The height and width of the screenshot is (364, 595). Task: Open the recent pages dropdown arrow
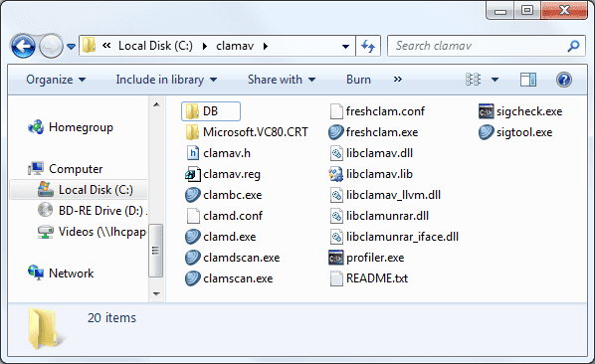71,47
